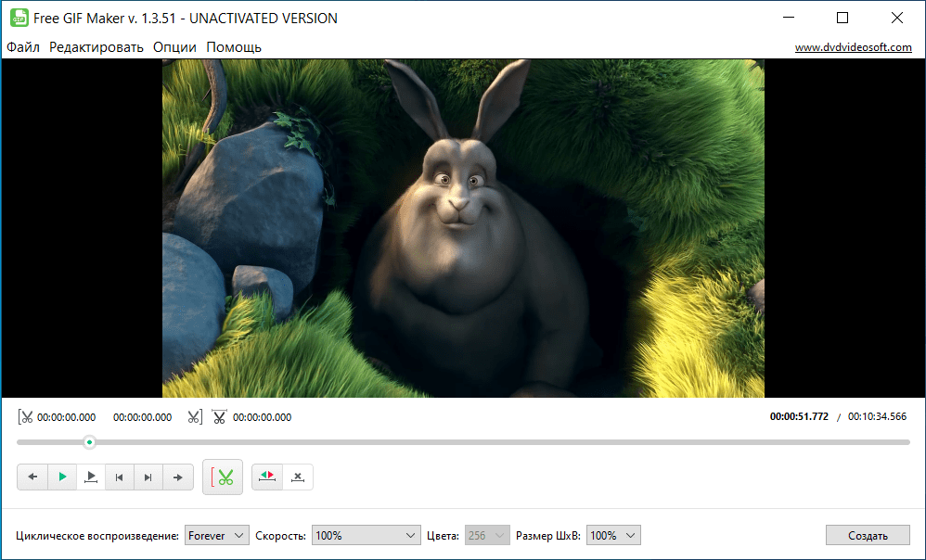Image resolution: width=926 pixels, height=560 pixels.
Task: Start selection with the green scissors button
Action: click(223, 477)
